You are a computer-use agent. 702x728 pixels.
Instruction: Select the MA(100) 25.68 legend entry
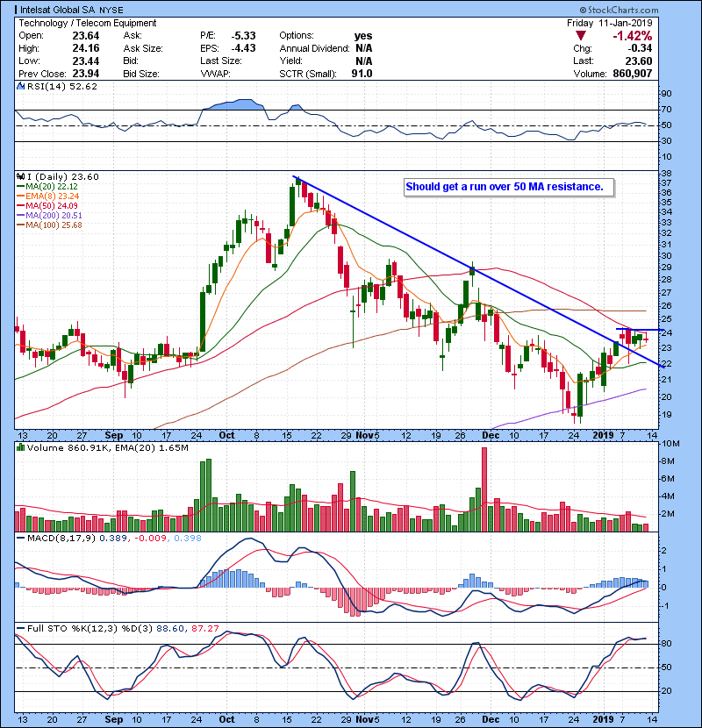coord(49,225)
